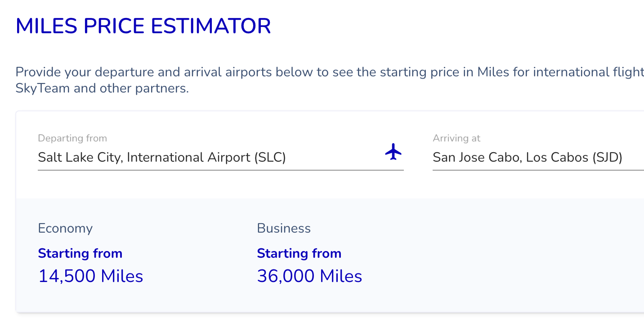Click the Business cabin heading

(284, 229)
